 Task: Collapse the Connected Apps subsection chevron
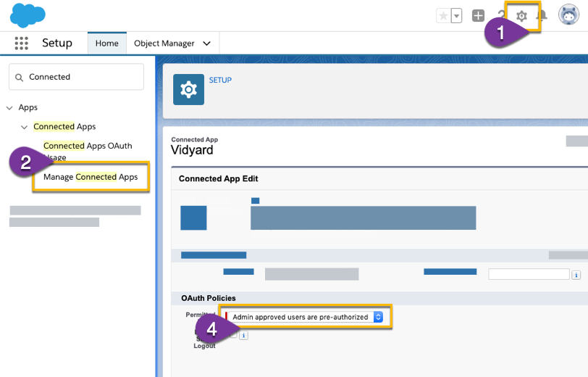[x=24, y=127]
